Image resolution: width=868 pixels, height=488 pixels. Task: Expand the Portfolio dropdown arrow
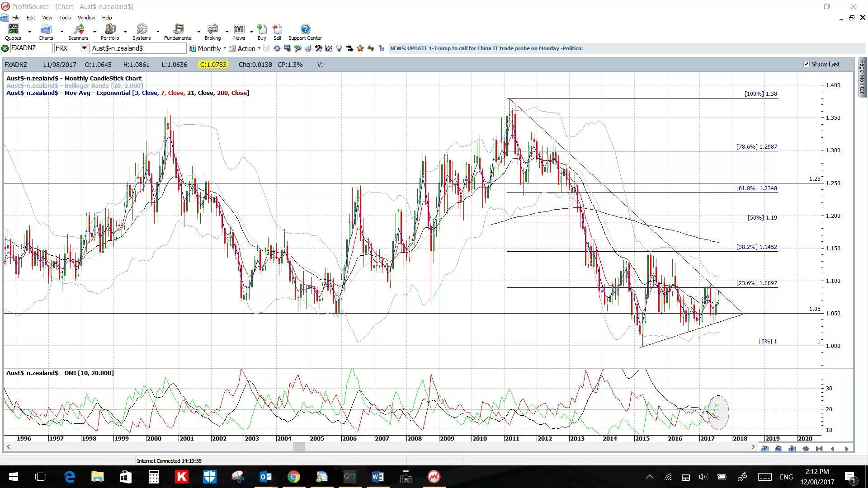point(125,32)
